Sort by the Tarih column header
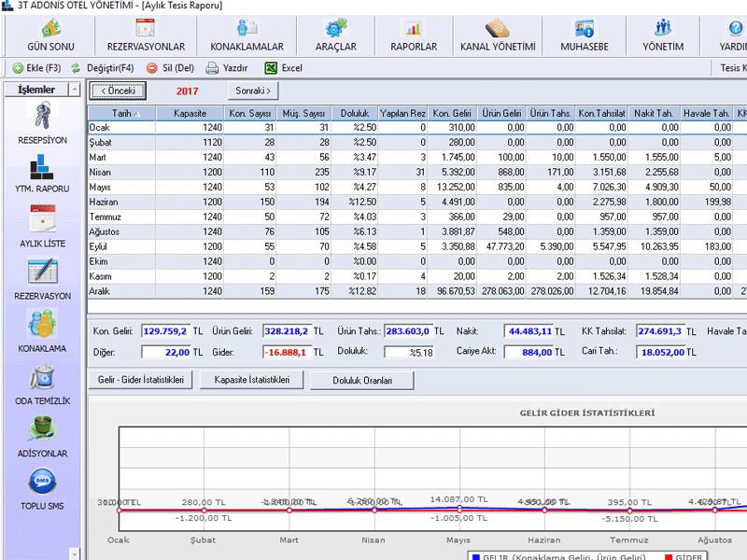This screenshot has width=747, height=560. pos(122,113)
